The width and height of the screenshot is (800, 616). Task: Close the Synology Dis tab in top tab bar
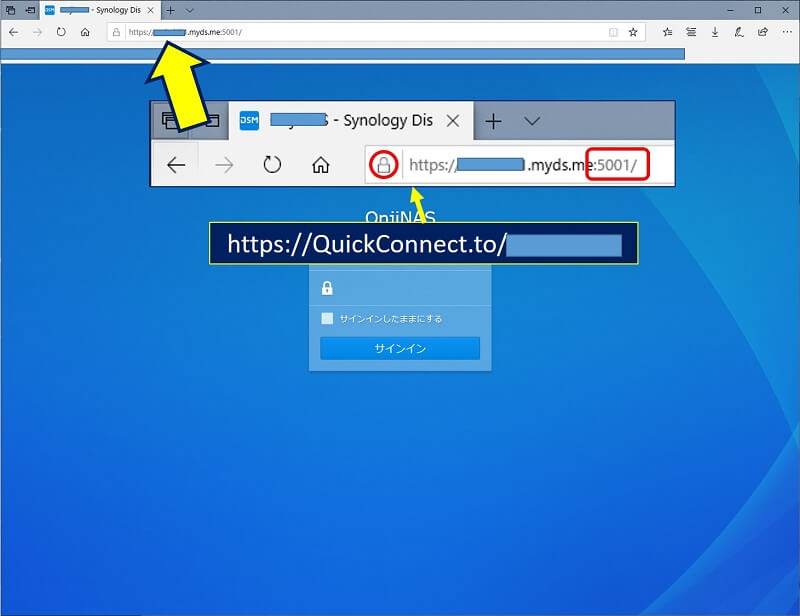point(153,9)
